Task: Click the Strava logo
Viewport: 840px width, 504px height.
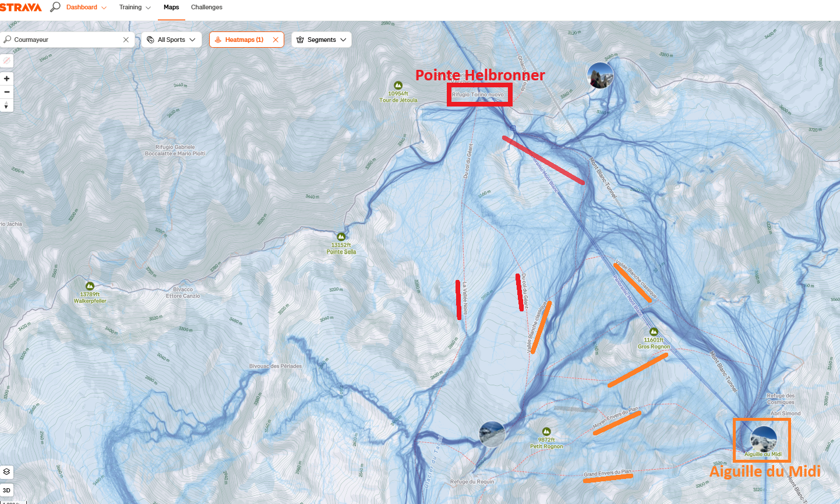Action: [20, 7]
